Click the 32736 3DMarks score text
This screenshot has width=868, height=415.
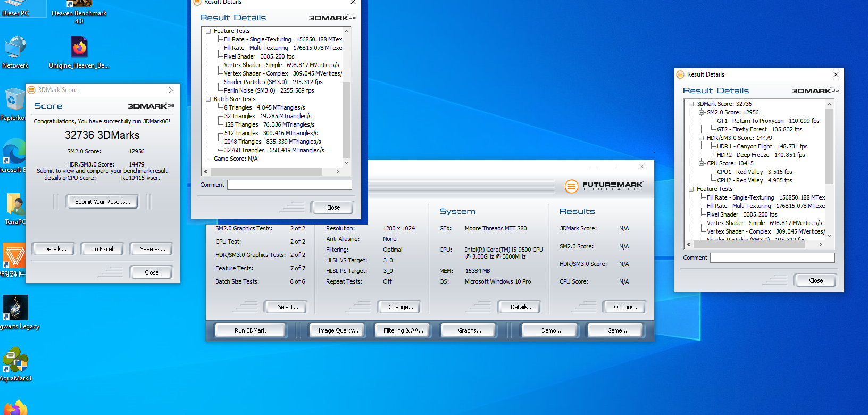pyautogui.click(x=102, y=135)
